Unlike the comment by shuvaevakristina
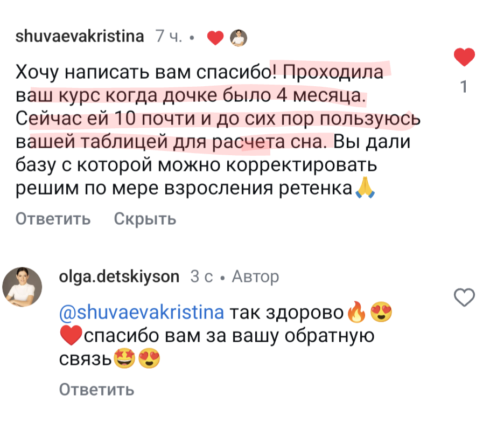The width and height of the screenshot is (504, 422). pos(464,57)
